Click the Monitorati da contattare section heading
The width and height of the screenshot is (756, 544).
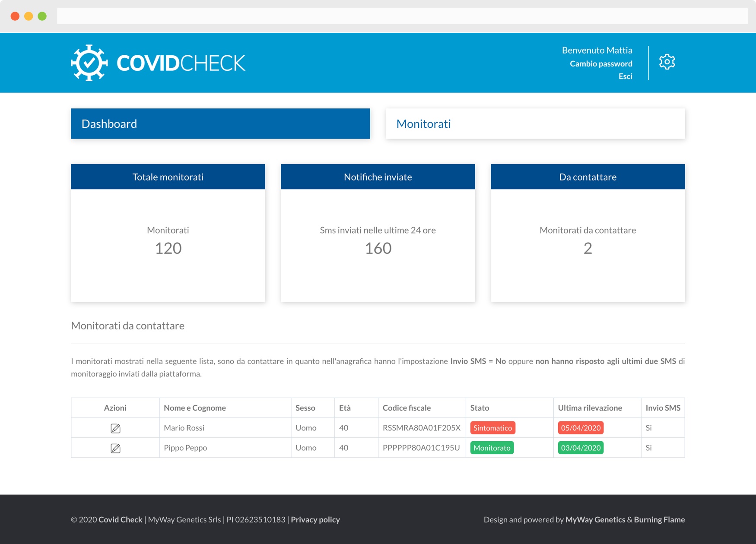[127, 326]
